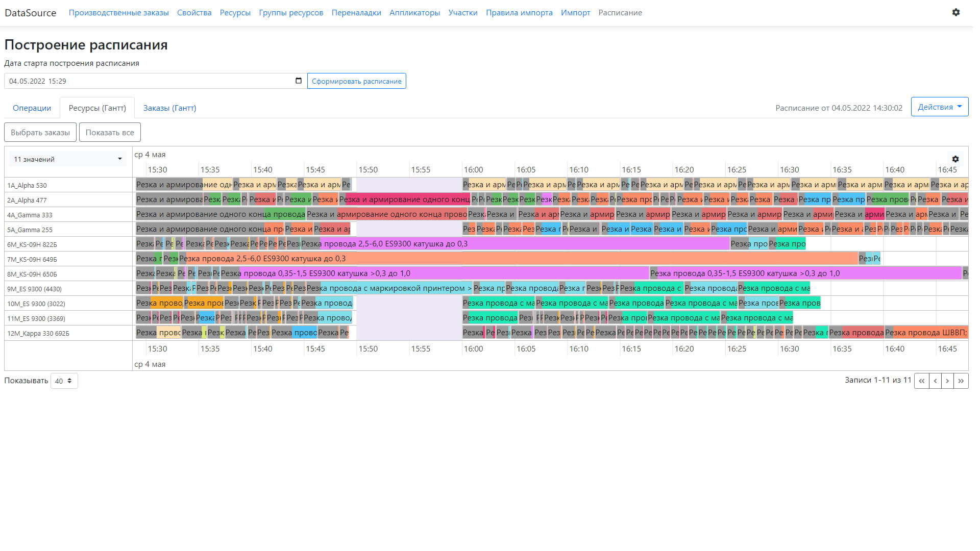Open the date picker calendar icon
Viewport: 980px width, 551px height.
[299, 81]
